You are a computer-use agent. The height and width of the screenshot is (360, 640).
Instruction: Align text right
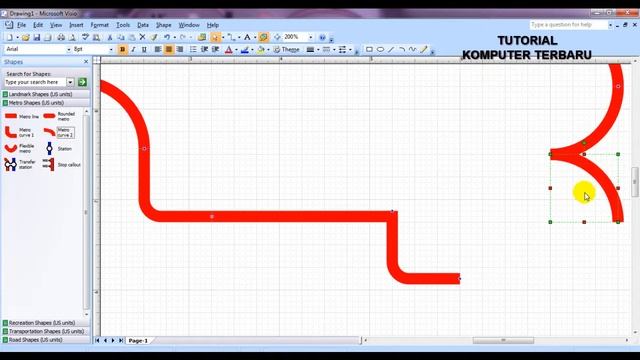click(180, 49)
